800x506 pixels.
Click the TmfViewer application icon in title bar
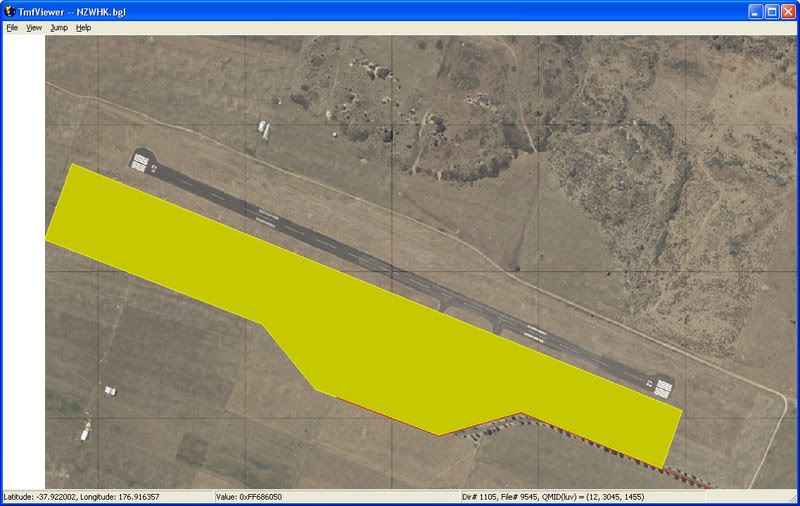[x=10, y=11]
